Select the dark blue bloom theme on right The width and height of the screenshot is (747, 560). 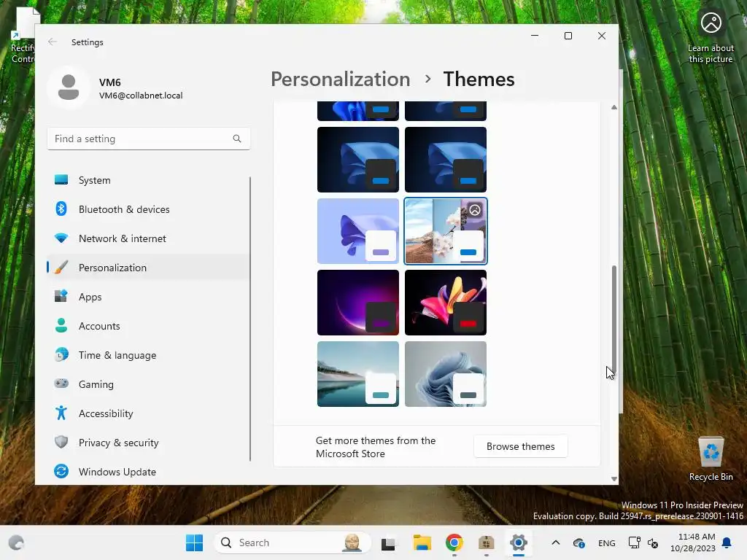(446, 160)
